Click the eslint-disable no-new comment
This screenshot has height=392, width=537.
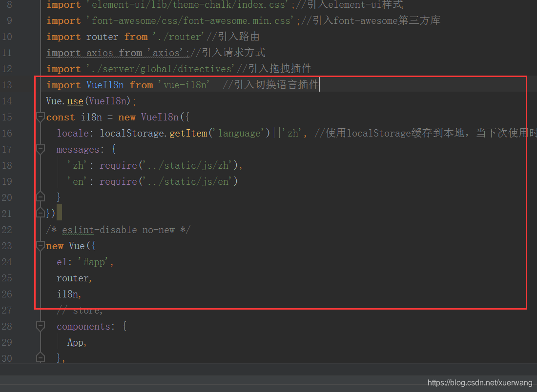coord(118,230)
